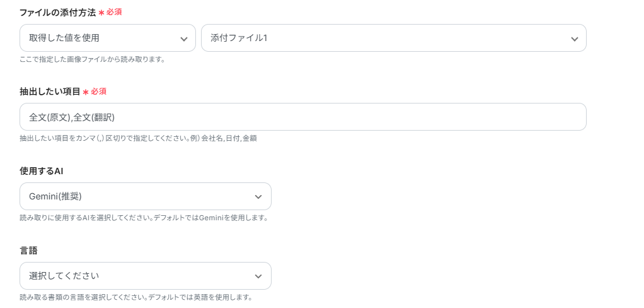
Task: Click the ここで指定した画像ファイルから読み取ります helper text
Action: pyautogui.click(x=92, y=59)
